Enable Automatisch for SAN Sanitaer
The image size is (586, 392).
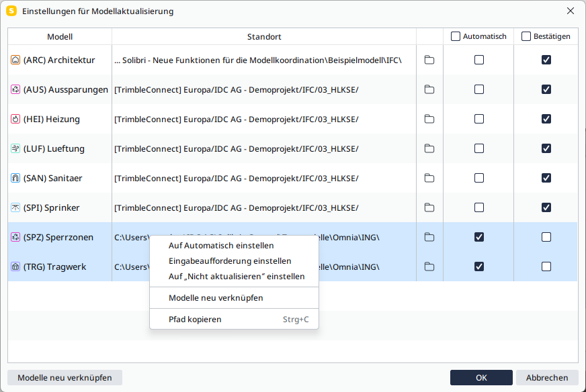pos(478,178)
